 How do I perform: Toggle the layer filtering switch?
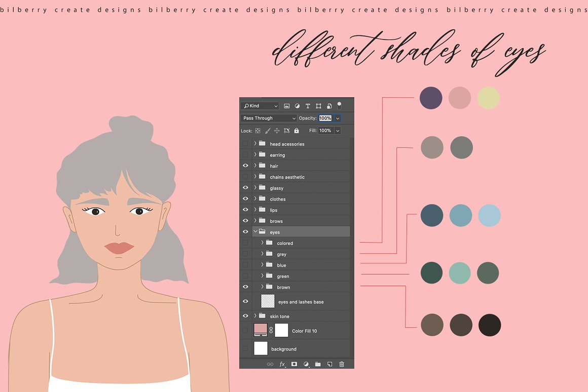339,105
